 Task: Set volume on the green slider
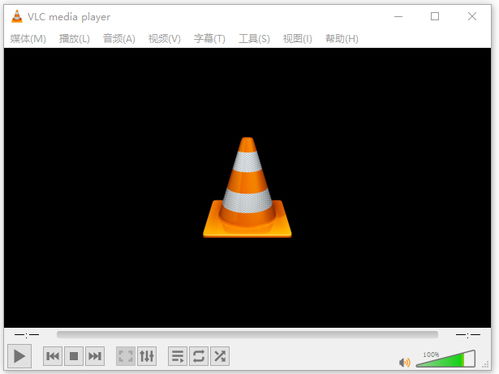click(x=446, y=359)
